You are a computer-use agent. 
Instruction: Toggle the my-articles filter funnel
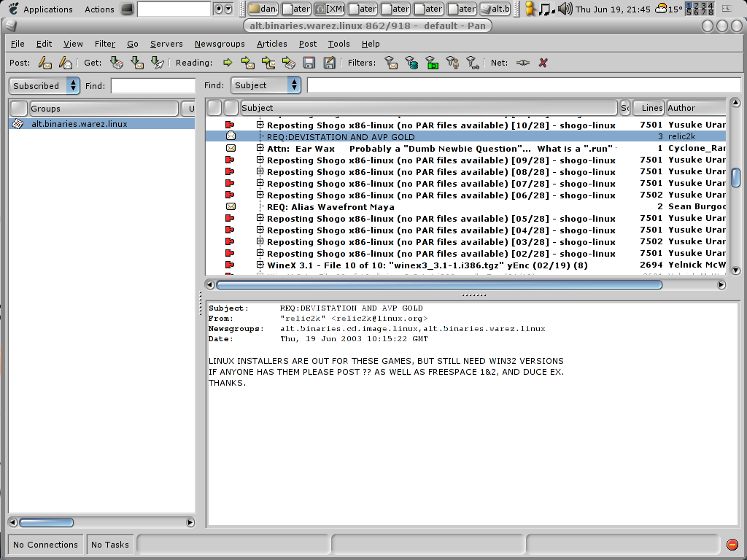(x=452, y=63)
